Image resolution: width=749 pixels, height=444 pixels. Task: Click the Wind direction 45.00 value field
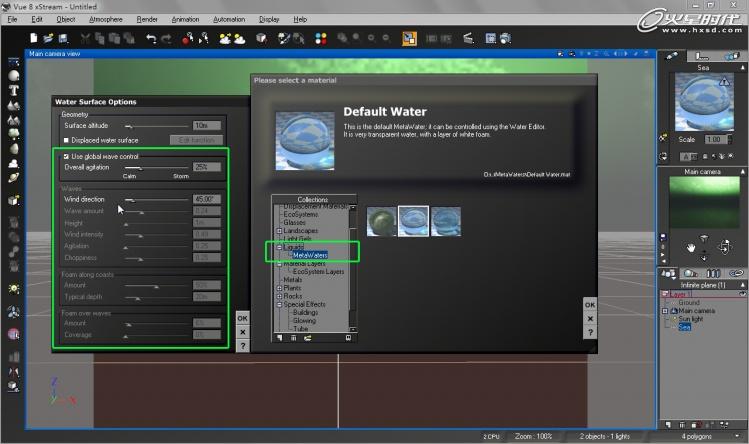coord(207,199)
